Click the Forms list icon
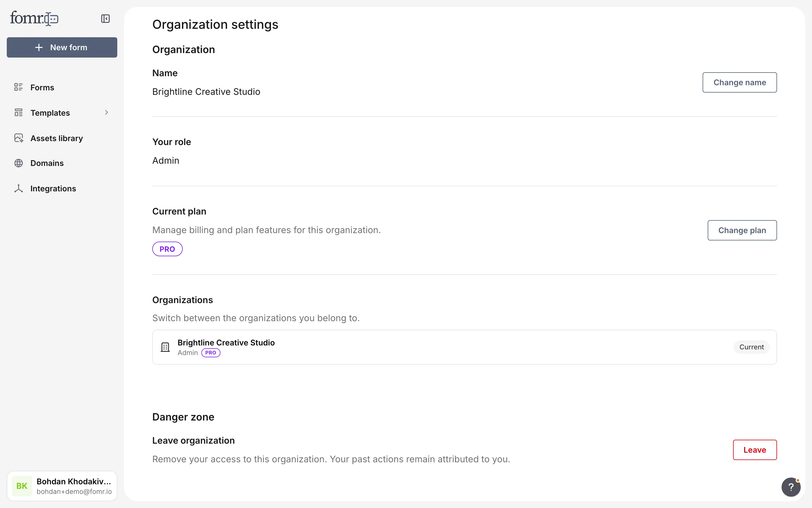The height and width of the screenshot is (508, 812). pos(18,87)
